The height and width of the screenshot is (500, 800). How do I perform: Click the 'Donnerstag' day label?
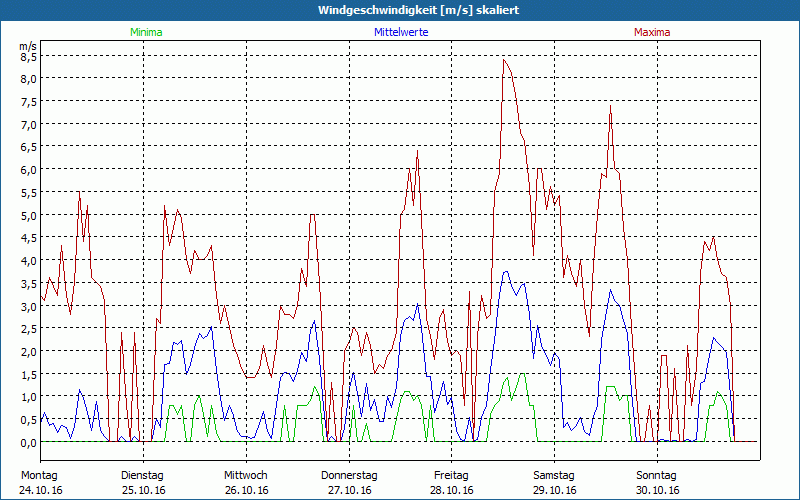tap(349, 476)
